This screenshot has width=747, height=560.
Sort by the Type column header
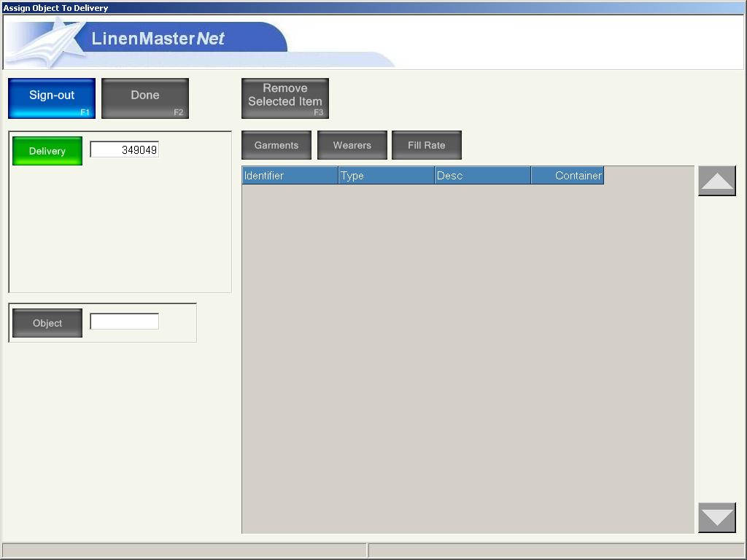[386, 176]
